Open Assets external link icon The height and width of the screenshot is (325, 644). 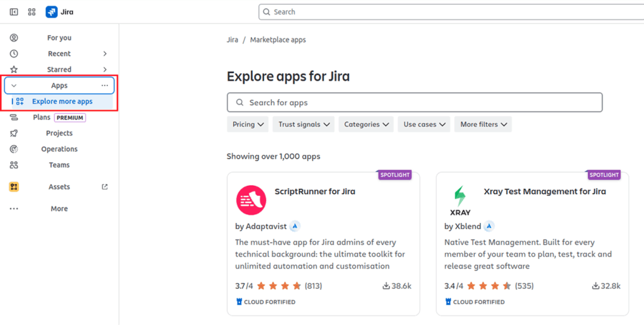104,187
